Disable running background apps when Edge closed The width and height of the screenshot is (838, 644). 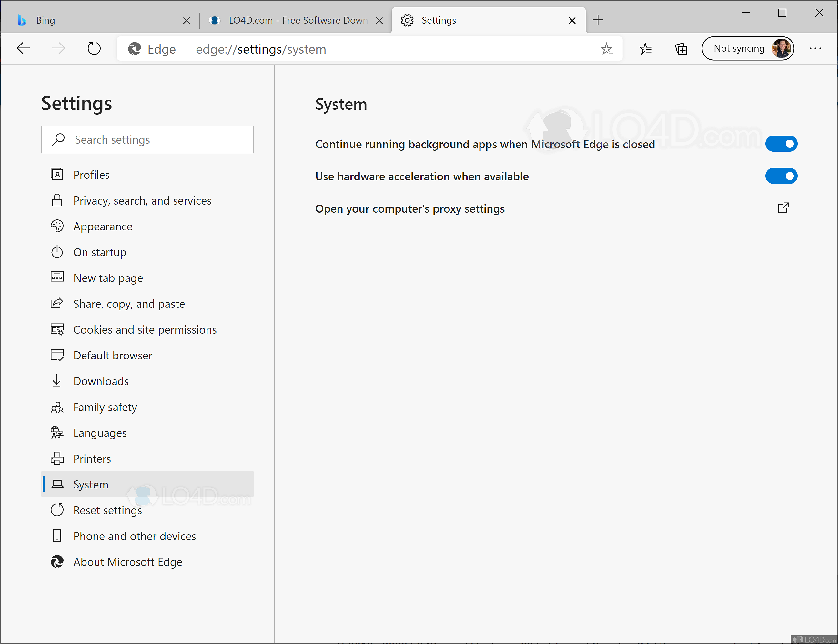781,144
